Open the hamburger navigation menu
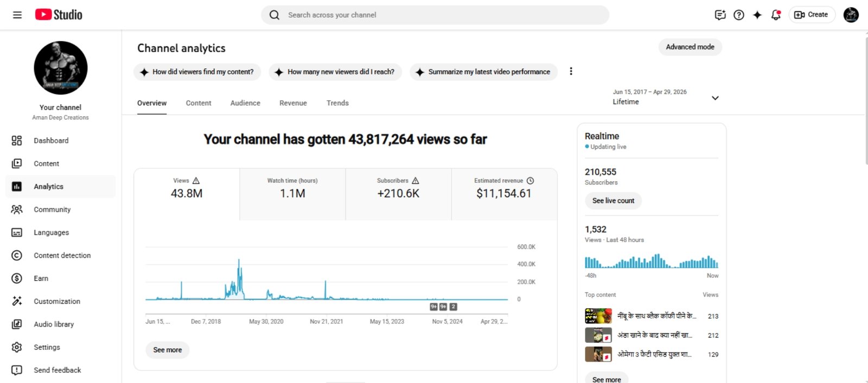 (17, 15)
